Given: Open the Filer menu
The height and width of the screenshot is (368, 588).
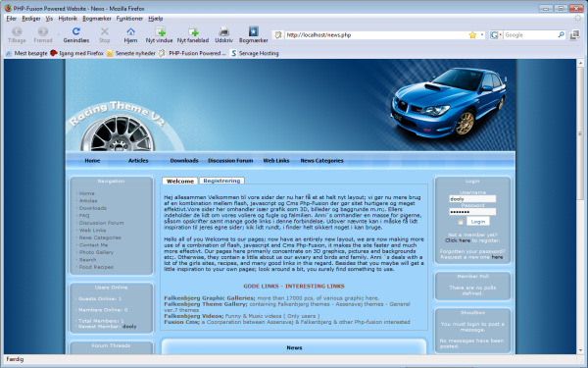Looking at the screenshot, I should [11, 19].
